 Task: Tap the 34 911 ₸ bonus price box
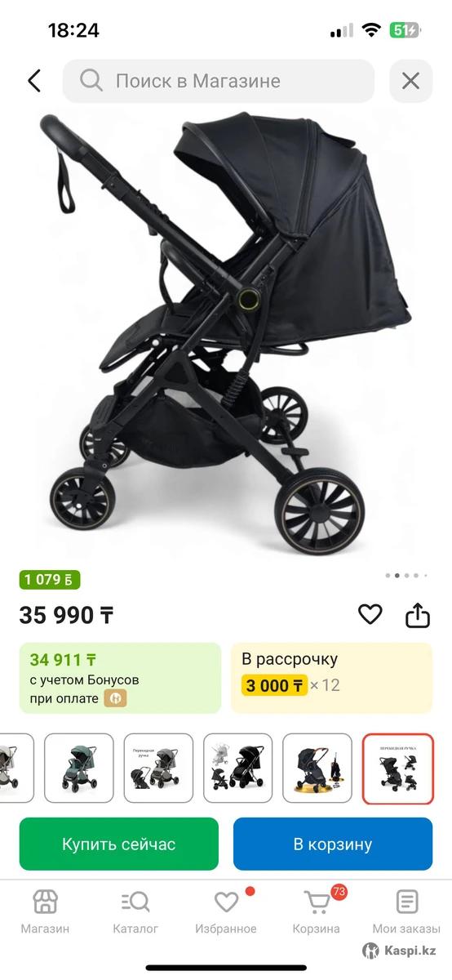[x=120, y=678]
